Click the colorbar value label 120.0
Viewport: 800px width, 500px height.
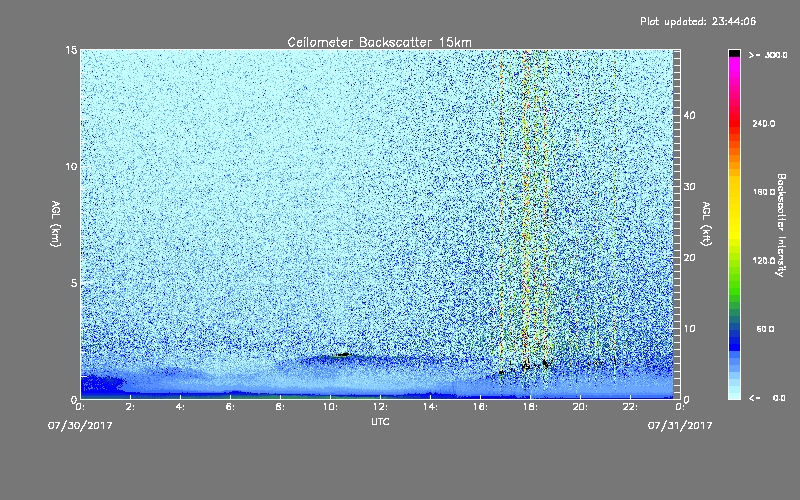(764, 261)
